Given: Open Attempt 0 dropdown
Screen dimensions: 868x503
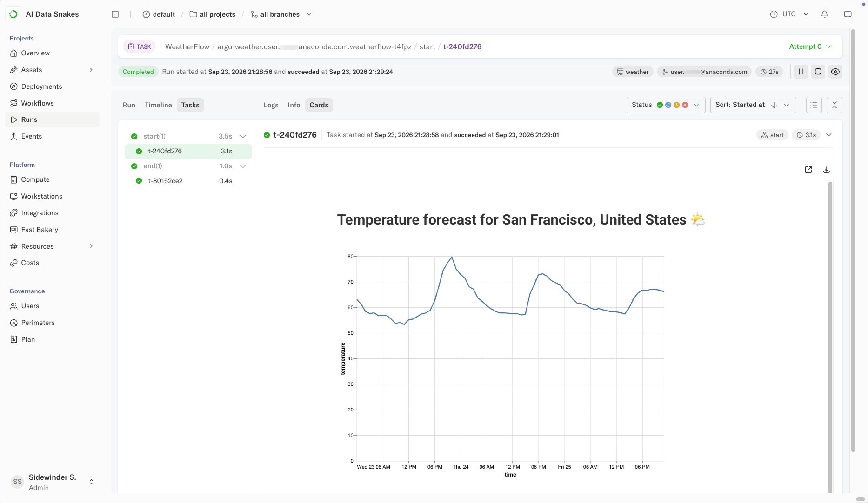Looking at the screenshot, I should coord(810,46).
